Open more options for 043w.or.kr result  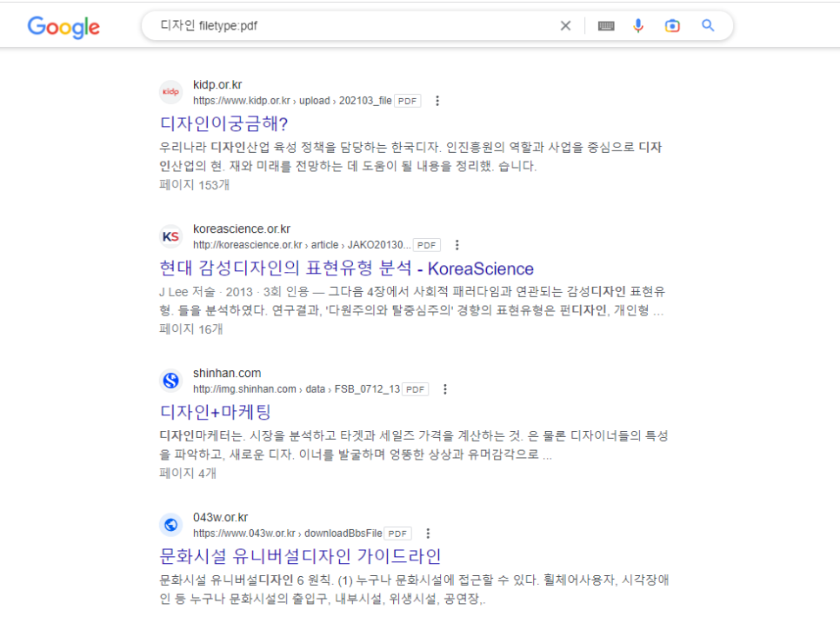(x=428, y=534)
